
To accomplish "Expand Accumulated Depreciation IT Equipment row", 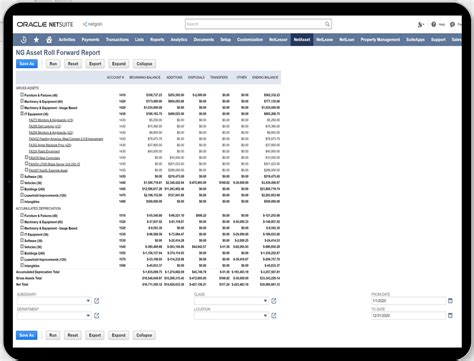I will click(22, 234).
